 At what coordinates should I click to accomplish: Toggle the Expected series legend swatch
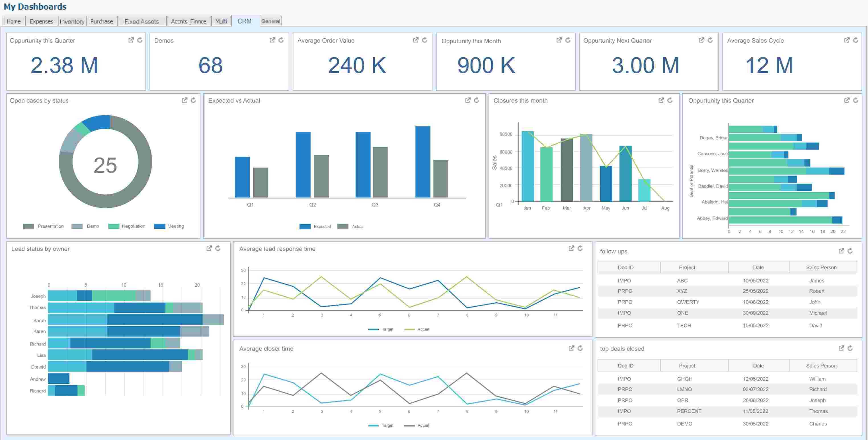coord(305,227)
